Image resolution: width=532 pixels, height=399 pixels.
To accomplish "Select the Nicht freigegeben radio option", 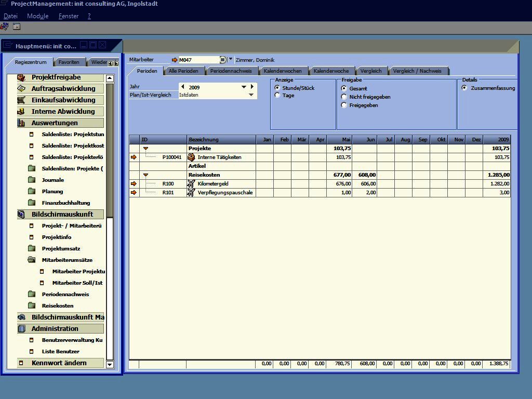I will (344, 97).
